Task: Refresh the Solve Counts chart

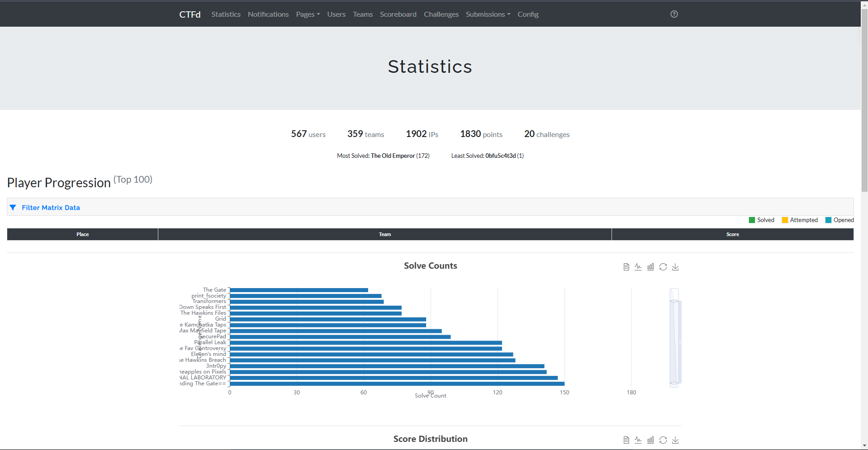Action: coord(663,267)
